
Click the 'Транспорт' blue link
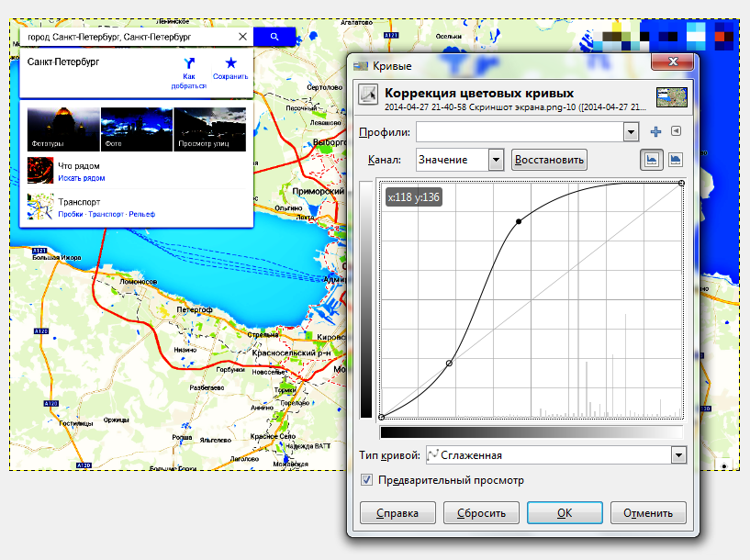(x=106, y=214)
